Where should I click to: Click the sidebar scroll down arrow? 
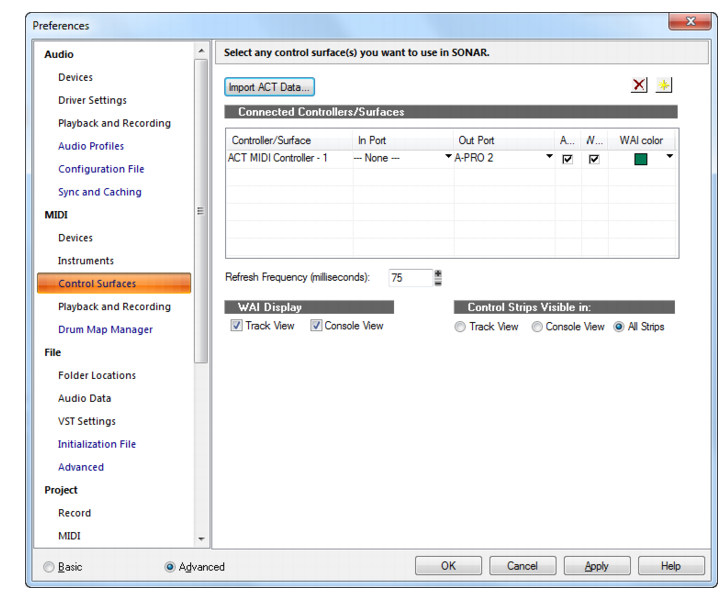[x=201, y=539]
